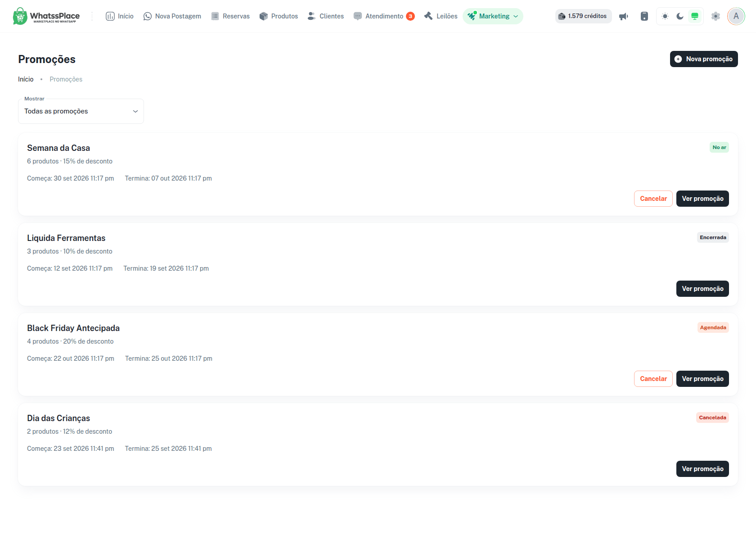Click 'Começa: 22 out 2026 11:17 pm' text
This screenshot has width=756, height=540.
[x=71, y=358]
